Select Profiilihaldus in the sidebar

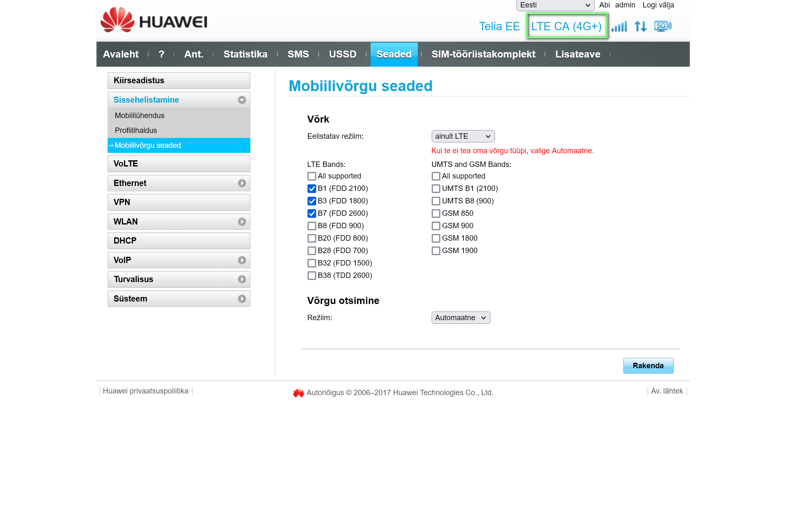[136, 130]
